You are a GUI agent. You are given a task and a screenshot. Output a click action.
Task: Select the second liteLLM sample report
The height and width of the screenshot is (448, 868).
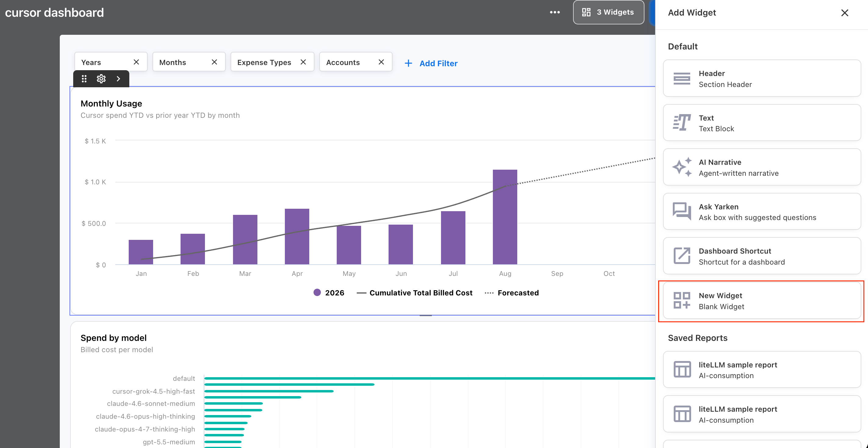(x=762, y=414)
